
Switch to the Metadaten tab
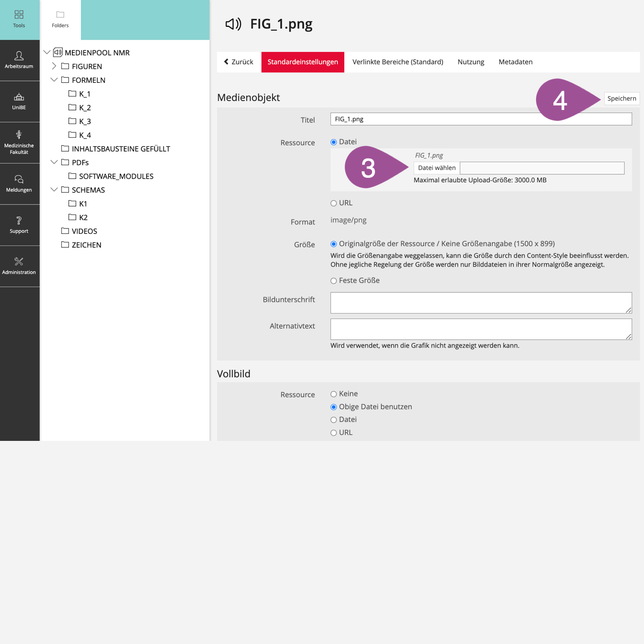[x=515, y=62]
